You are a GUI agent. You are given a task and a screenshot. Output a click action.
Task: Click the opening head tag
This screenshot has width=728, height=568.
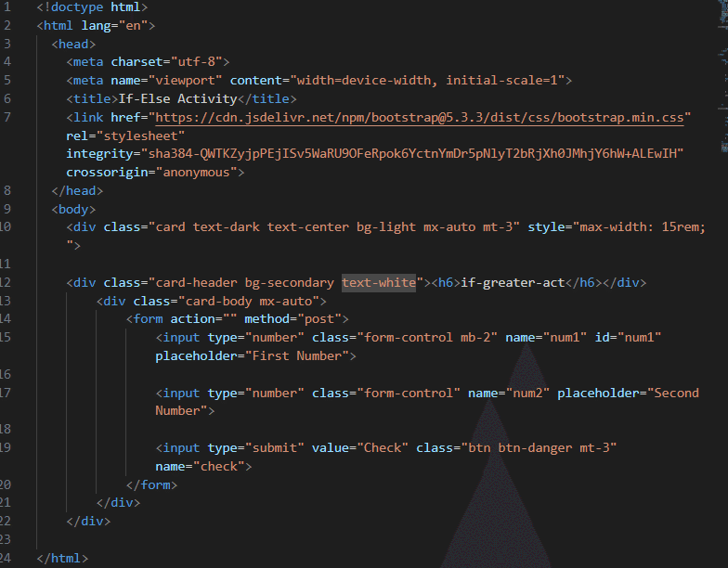tap(73, 45)
